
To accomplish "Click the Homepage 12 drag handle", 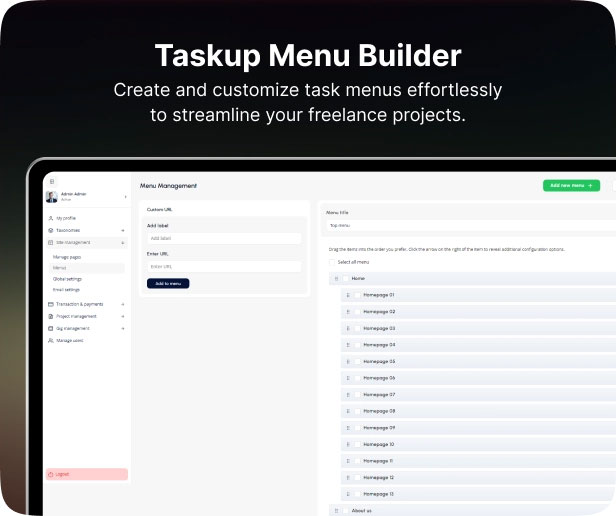I will (x=348, y=478).
